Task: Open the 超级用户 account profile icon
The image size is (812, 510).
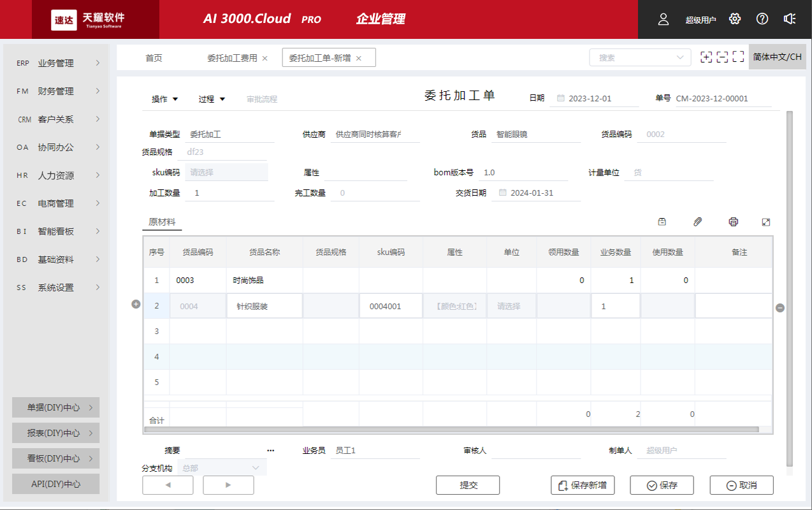Action: (x=663, y=19)
